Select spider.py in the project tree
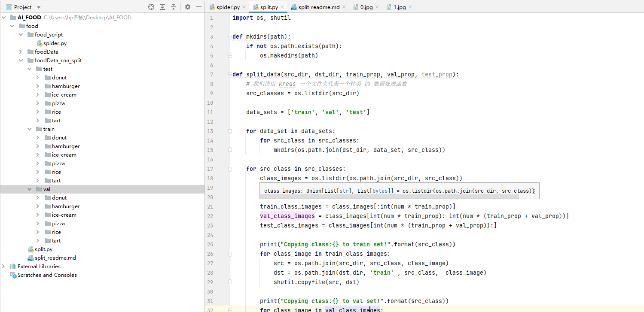 [55, 43]
